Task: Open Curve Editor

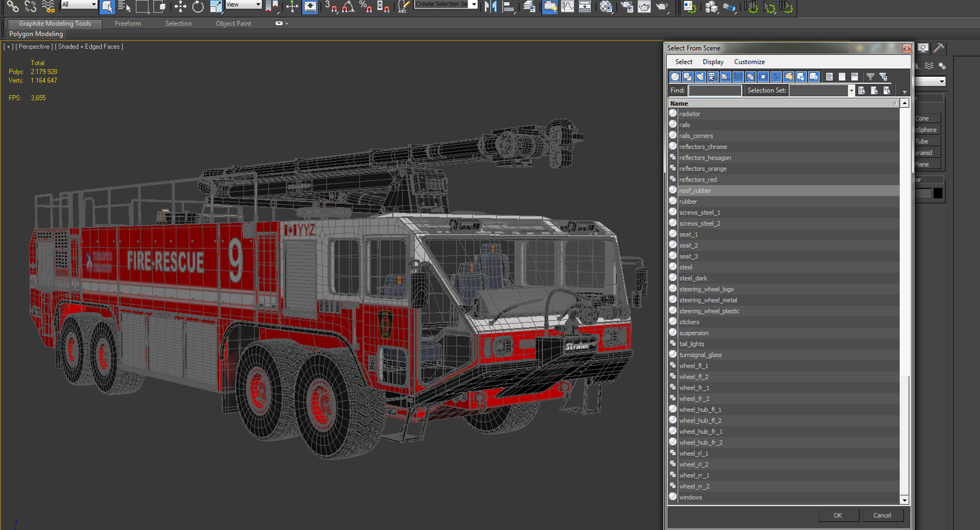Action: [x=567, y=7]
